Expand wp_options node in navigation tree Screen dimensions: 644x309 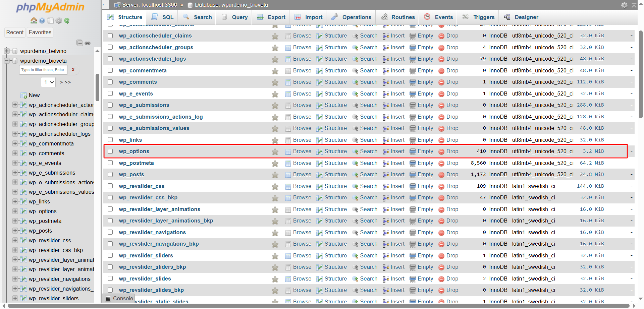15,211
